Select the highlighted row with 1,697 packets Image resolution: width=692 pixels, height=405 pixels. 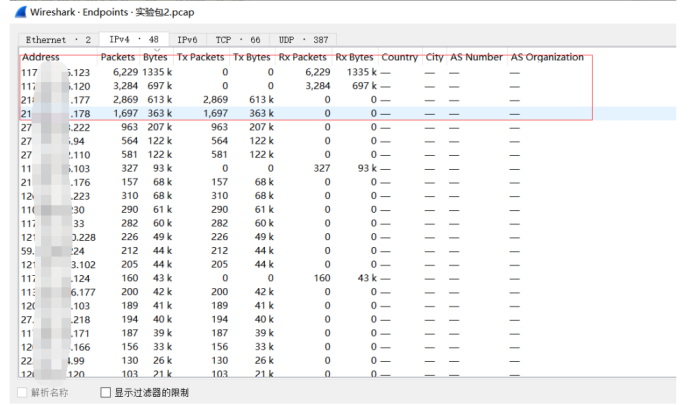click(x=348, y=113)
